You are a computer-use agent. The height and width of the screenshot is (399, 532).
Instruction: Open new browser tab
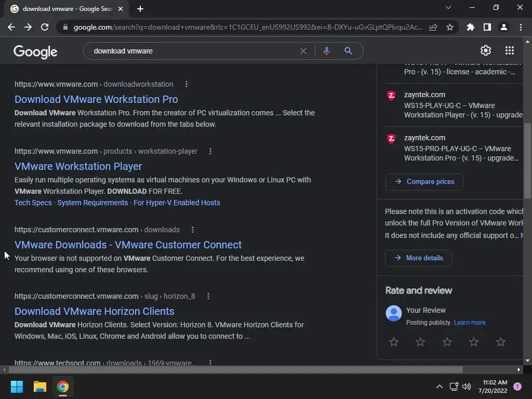[x=140, y=9]
